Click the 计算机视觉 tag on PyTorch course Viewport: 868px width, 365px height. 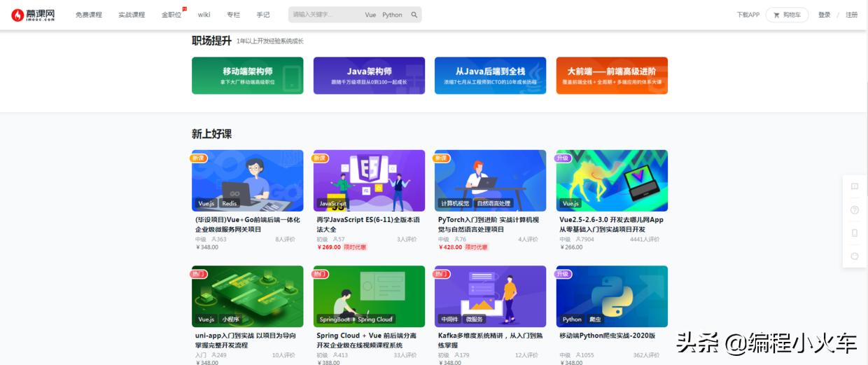455,203
